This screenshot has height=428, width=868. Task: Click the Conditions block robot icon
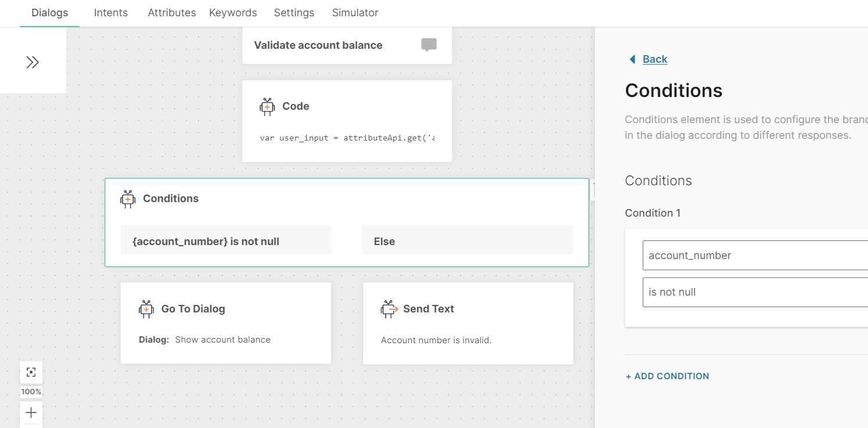point(128,199)
